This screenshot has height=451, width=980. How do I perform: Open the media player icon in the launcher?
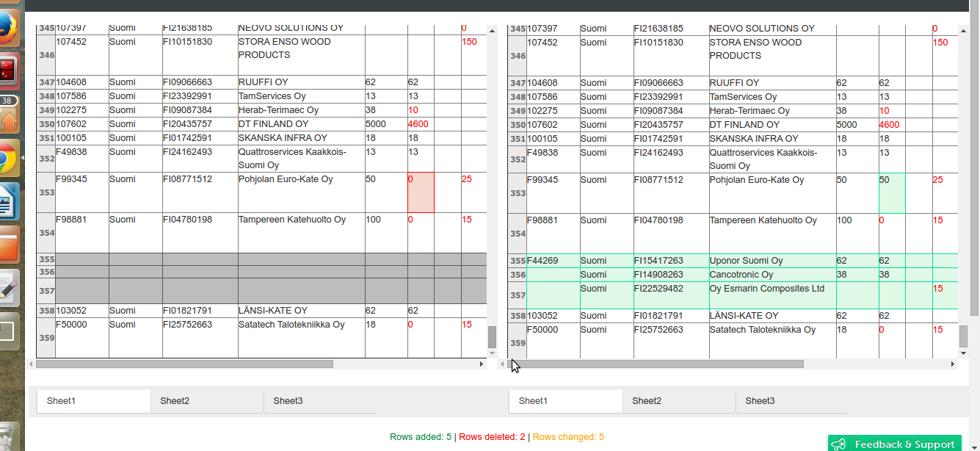pos(10,70)
